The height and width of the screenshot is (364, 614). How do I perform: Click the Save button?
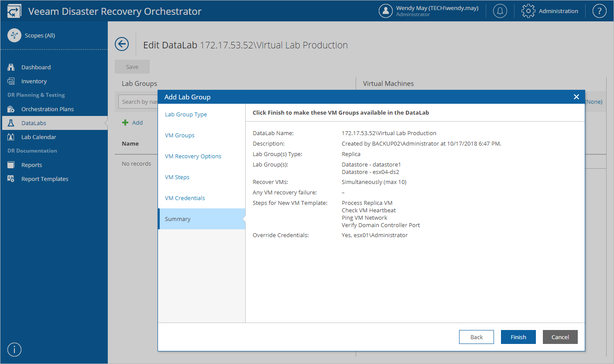(132, 67)
